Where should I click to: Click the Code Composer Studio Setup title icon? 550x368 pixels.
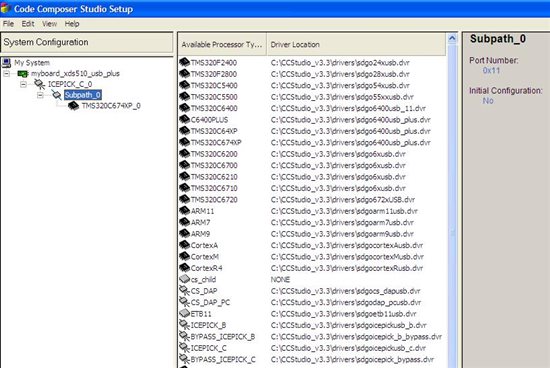click(x=6, y=8)
